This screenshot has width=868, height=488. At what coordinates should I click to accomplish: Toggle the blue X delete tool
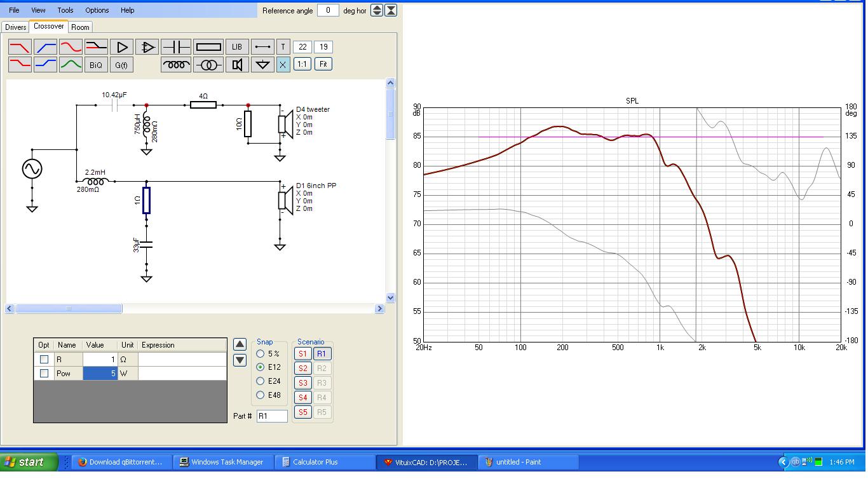tap(283, 64)
